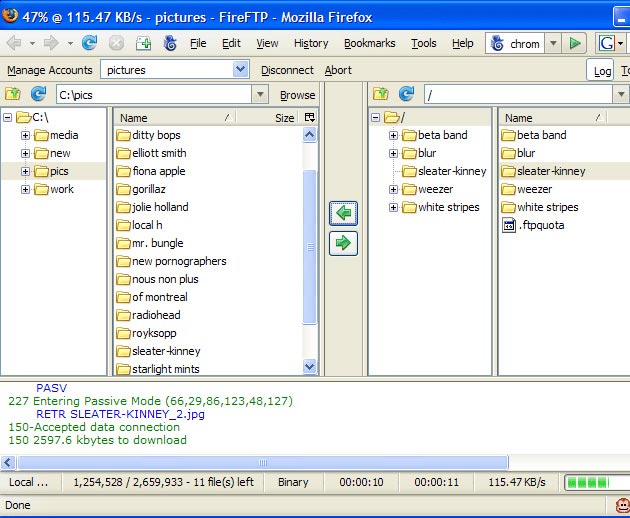Expand white stripes in remote tree

click(x=393, y=207)
